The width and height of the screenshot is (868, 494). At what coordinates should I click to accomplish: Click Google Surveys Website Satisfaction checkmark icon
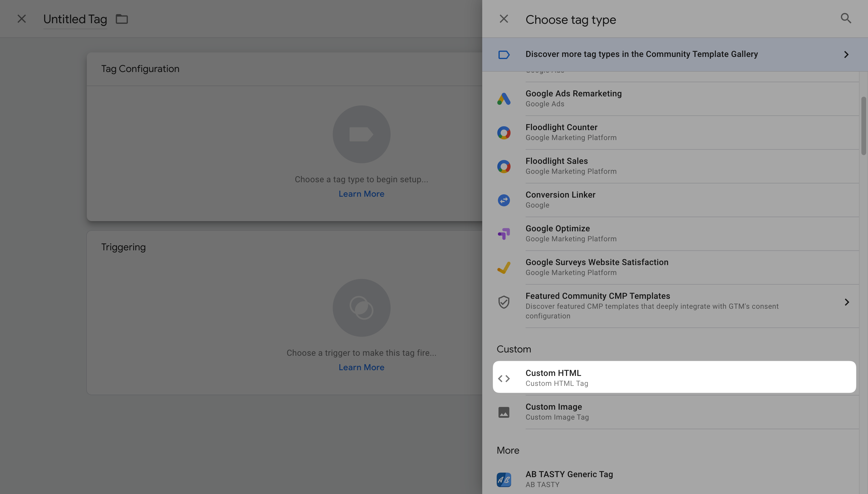click(x=504, y=268)
